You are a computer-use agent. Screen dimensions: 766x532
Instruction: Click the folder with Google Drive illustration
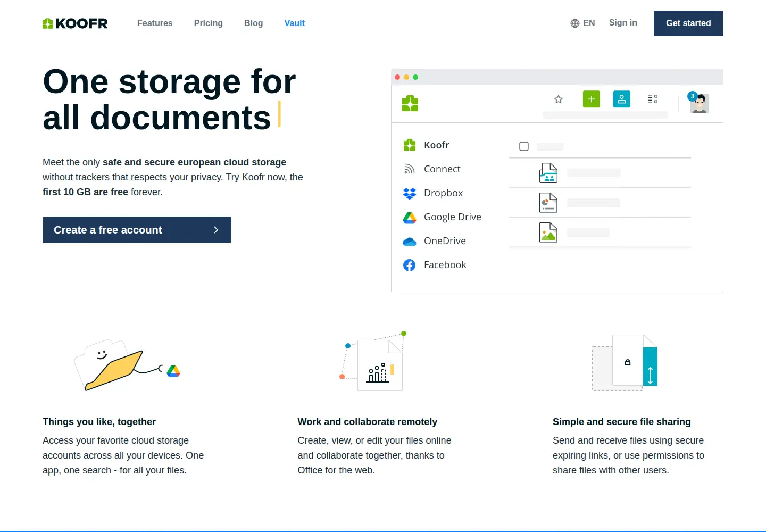tap(128, 365)
